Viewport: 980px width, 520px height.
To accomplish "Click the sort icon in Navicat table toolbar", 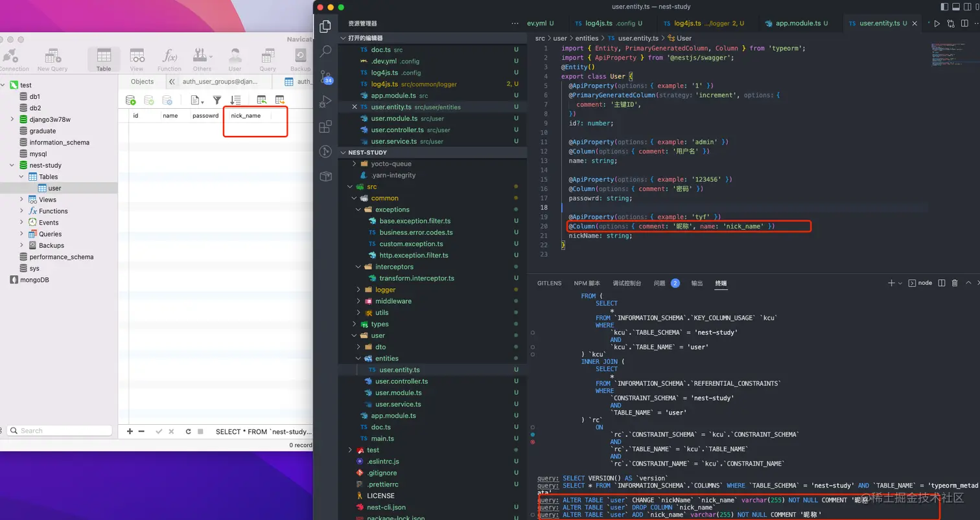I will pos(235,100).
